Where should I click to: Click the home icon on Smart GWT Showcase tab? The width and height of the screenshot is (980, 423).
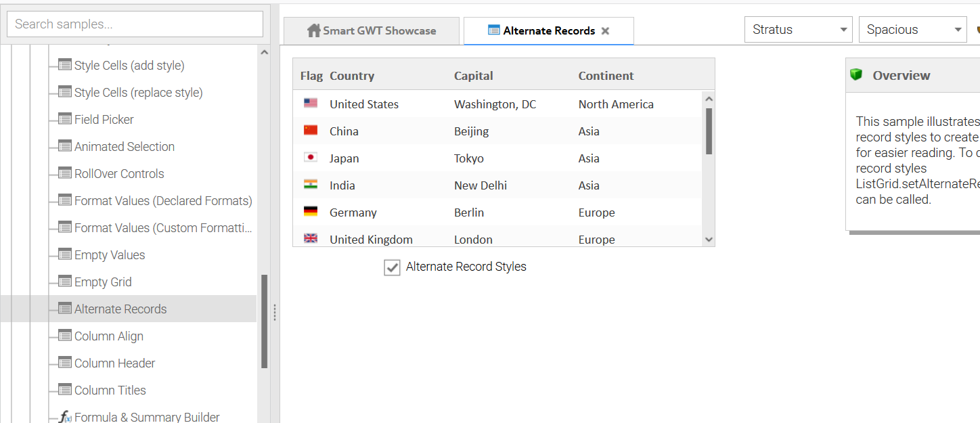click(313, 30)
